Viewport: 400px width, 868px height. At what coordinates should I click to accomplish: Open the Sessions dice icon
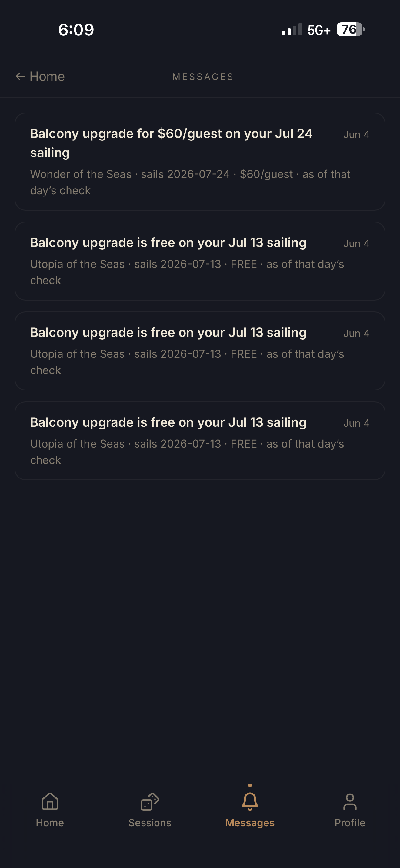[150, 801]
